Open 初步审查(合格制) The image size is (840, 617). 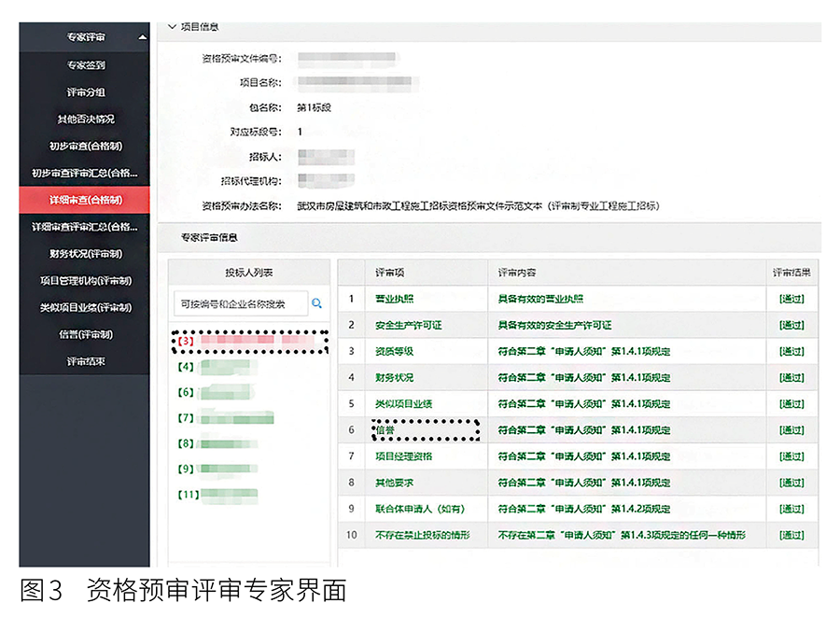84,146
